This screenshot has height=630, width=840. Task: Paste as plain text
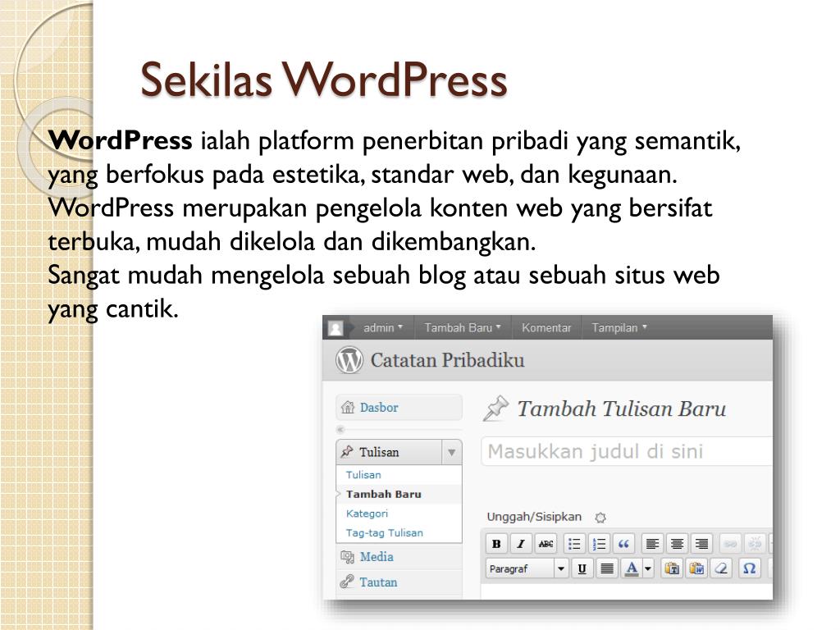pos(672,568)
